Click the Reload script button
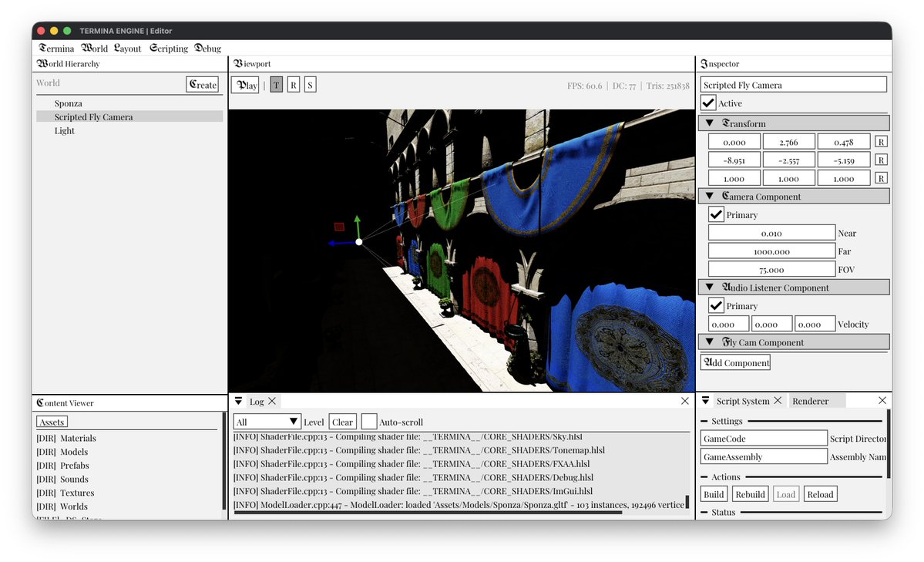The height and width of the screenshot is (562, 924). pyautogui.click(x=820, y=494)
